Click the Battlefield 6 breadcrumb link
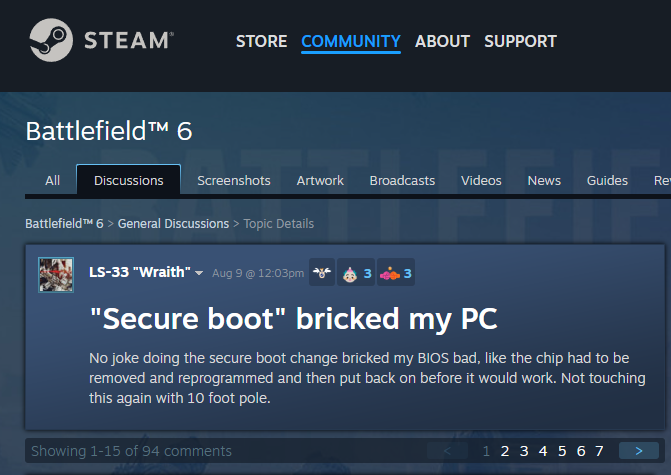671x475 pixels. tap(64, 224)
